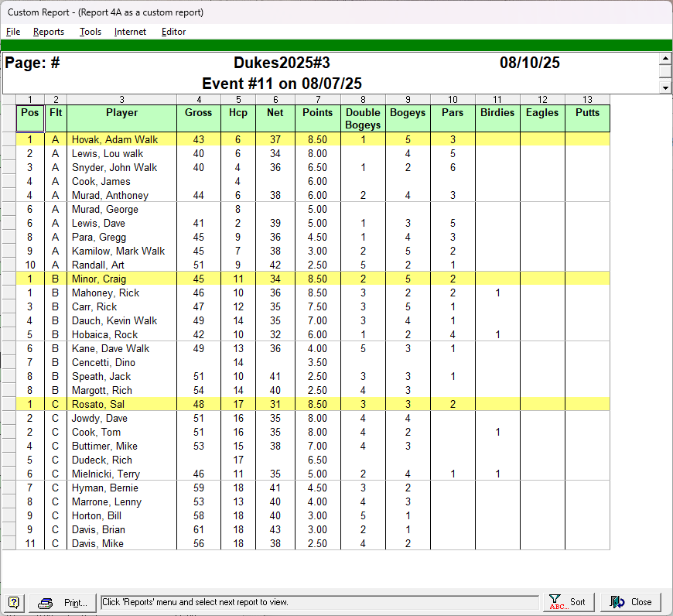This screenshot has width=673, height=616.
Task: Click the Double Bogeys column header
Action: click(x=363, y=118)
